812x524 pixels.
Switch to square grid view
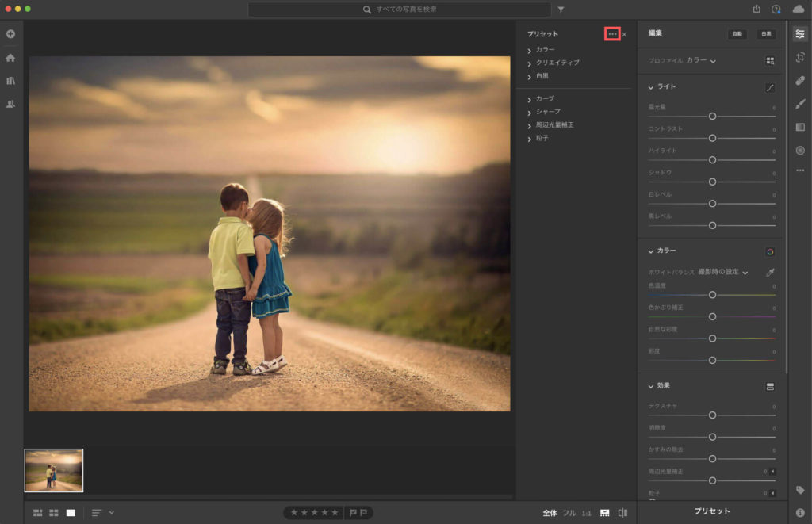[x=54, y=513]
